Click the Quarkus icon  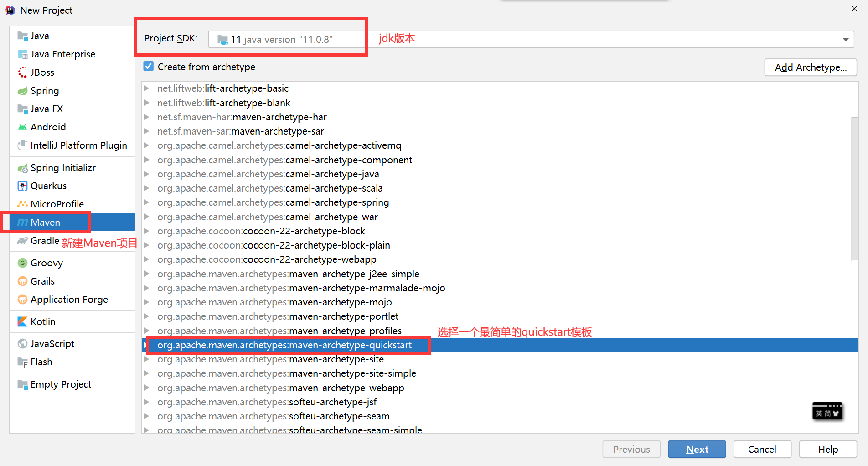coord(22,186)
